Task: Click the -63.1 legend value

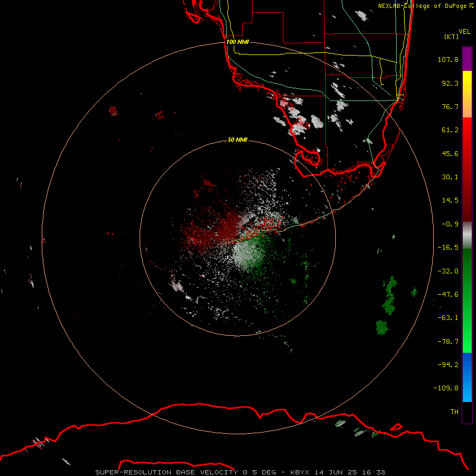Action: point(448,318)
